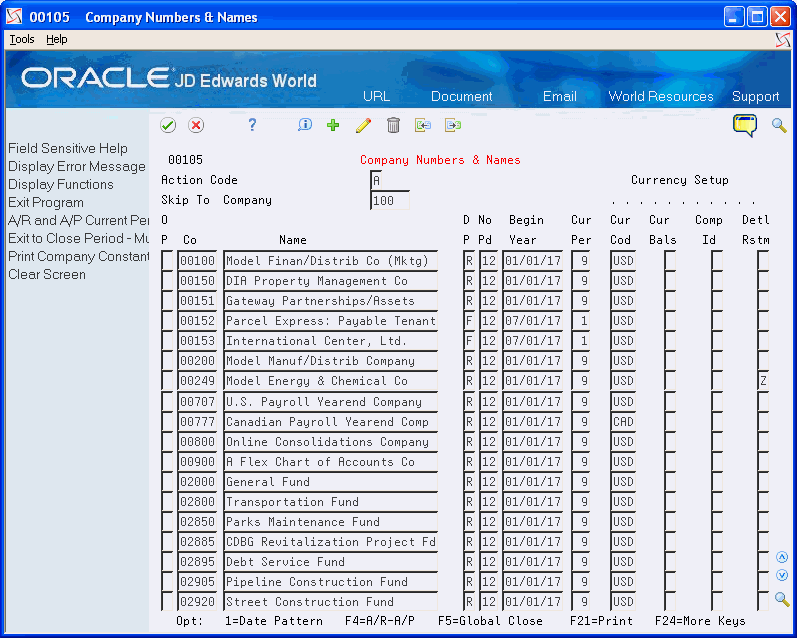Click name field Transportation Fund
Image resolution: width=797 pixels, height=638 pixels.
click(x=330, y=502)
